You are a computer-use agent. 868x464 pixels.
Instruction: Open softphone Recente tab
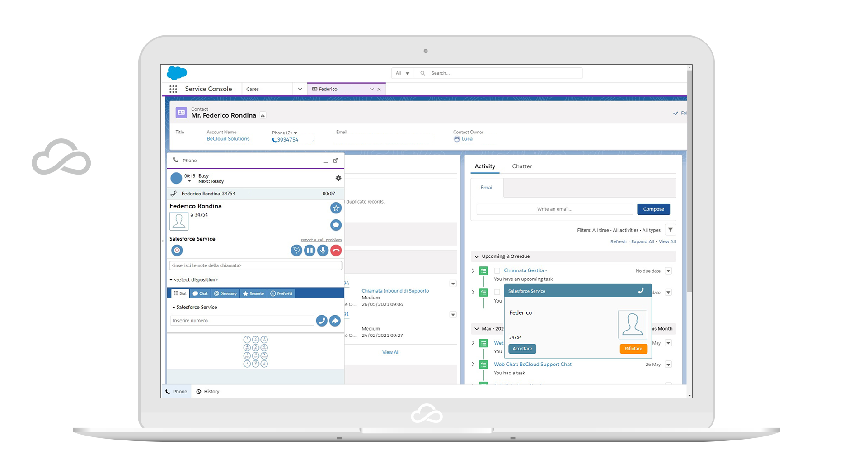tap(253, 294)
